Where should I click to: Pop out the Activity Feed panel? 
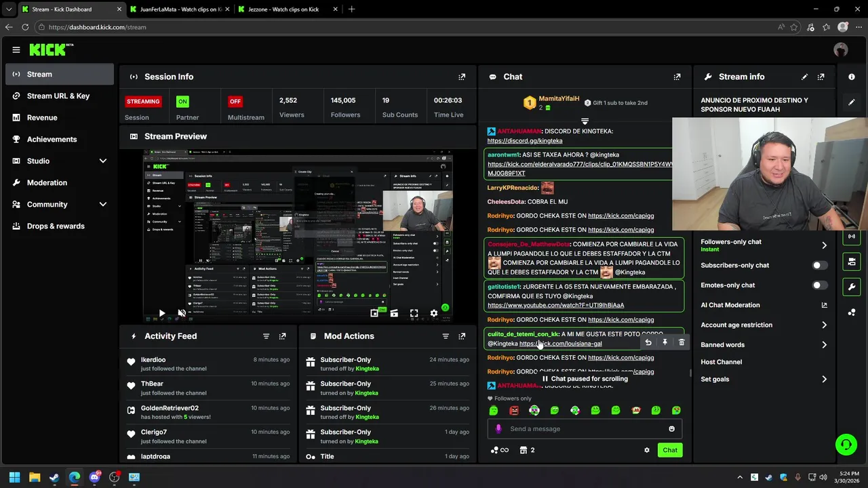(283, 336)
